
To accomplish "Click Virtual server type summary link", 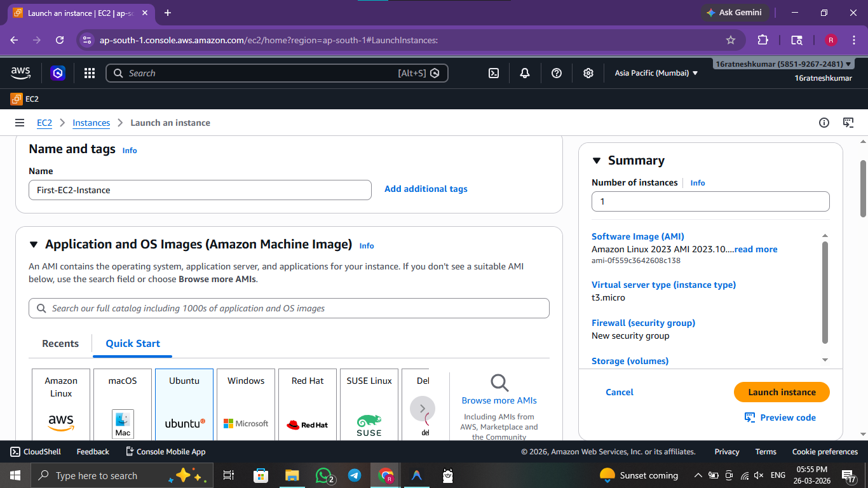I will click(663, 285).
